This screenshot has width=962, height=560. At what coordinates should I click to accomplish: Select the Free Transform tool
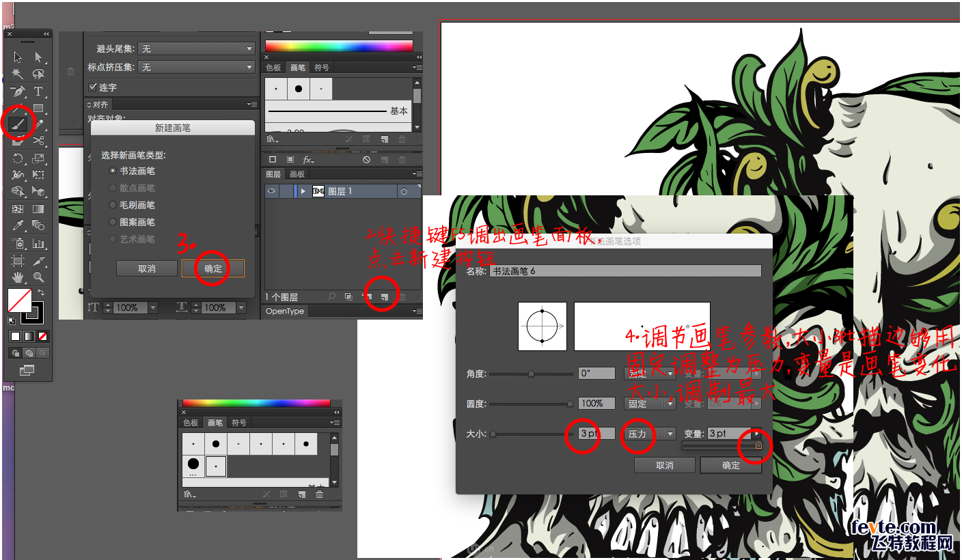[x=38, y=175]
